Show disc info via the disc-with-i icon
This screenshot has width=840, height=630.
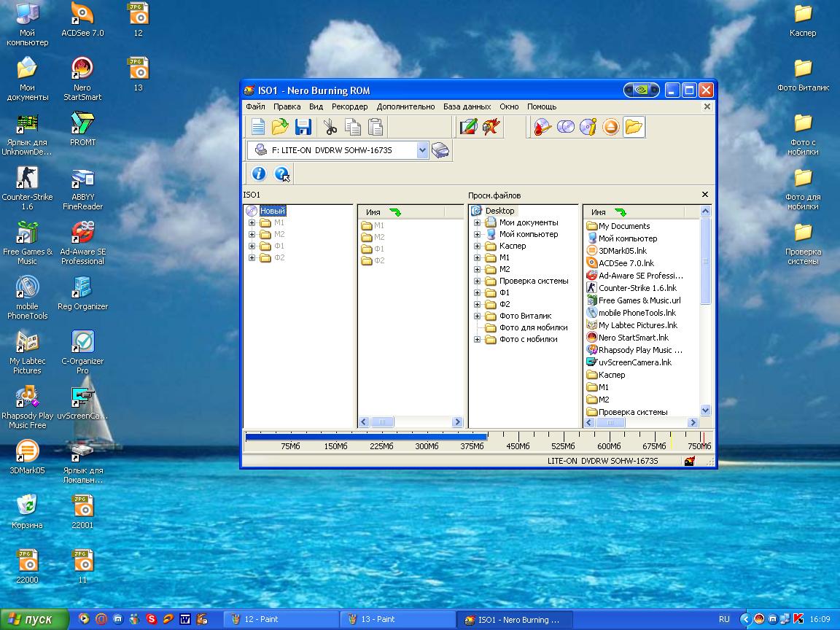click(x=588, y=128)
